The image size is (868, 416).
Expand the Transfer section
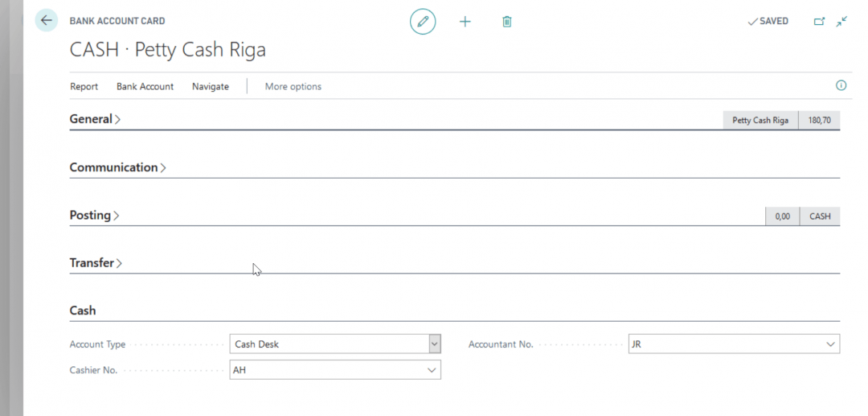coord(96,263)
